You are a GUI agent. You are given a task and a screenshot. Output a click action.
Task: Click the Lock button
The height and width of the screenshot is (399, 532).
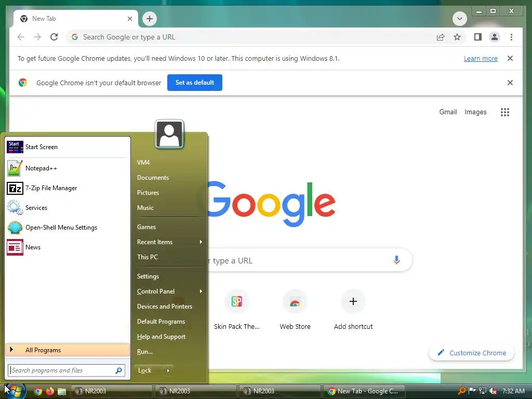149,370
